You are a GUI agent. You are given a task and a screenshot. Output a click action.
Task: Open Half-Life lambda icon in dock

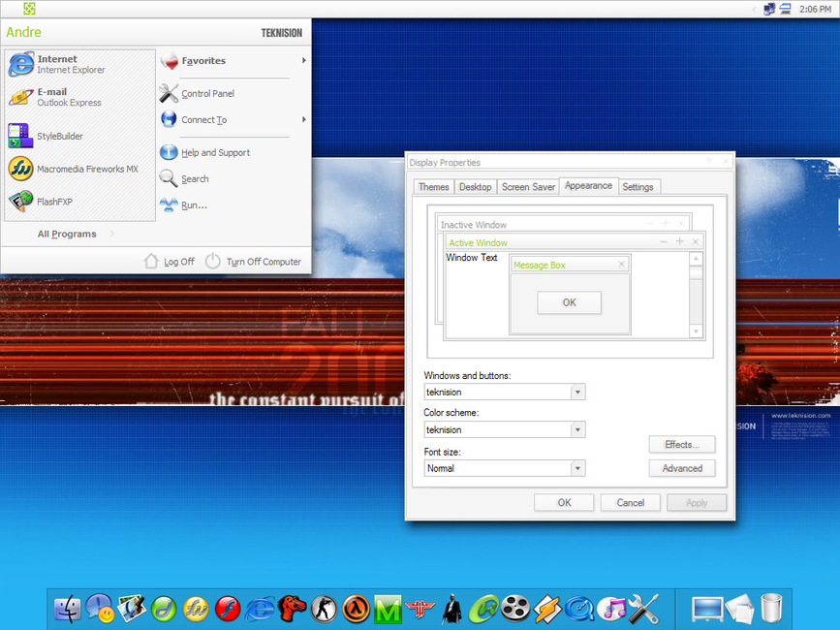357,610
